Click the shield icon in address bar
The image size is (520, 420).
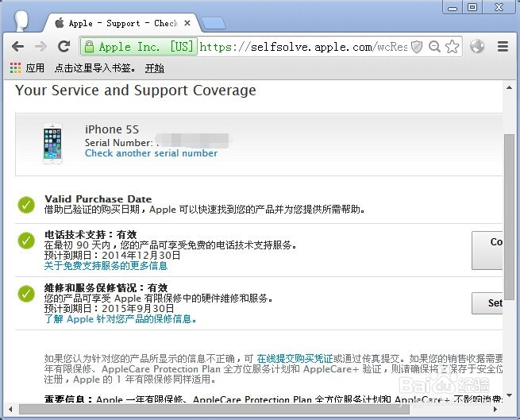[x=417, y=47]
